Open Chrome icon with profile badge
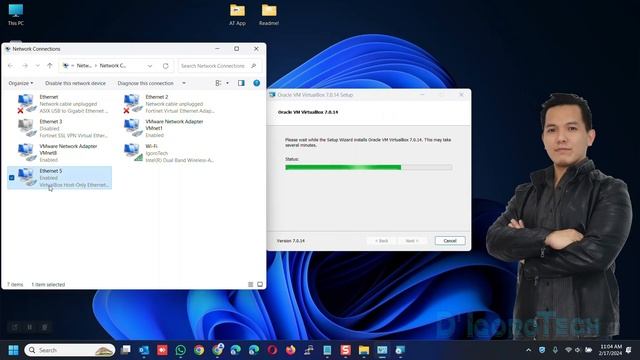Image resolution: width=640 pixels, height=360 pixels. point(218,350)
